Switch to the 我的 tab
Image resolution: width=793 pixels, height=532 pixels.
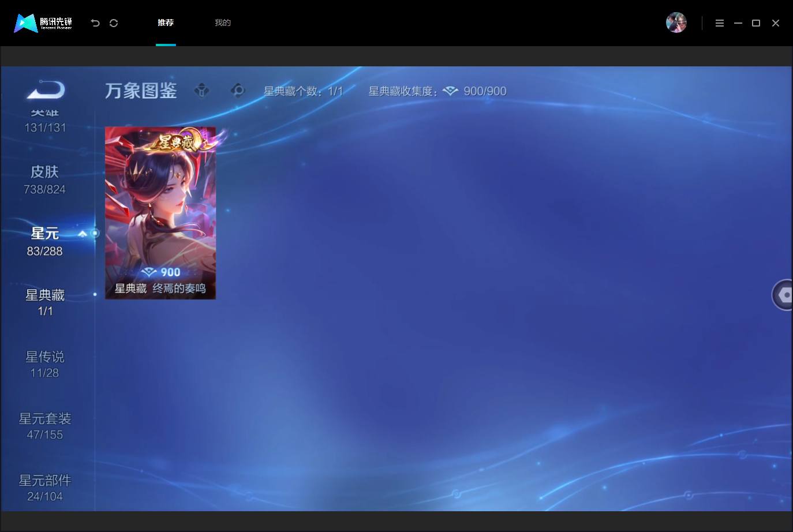pyautogui.click(x=223, y=23)
